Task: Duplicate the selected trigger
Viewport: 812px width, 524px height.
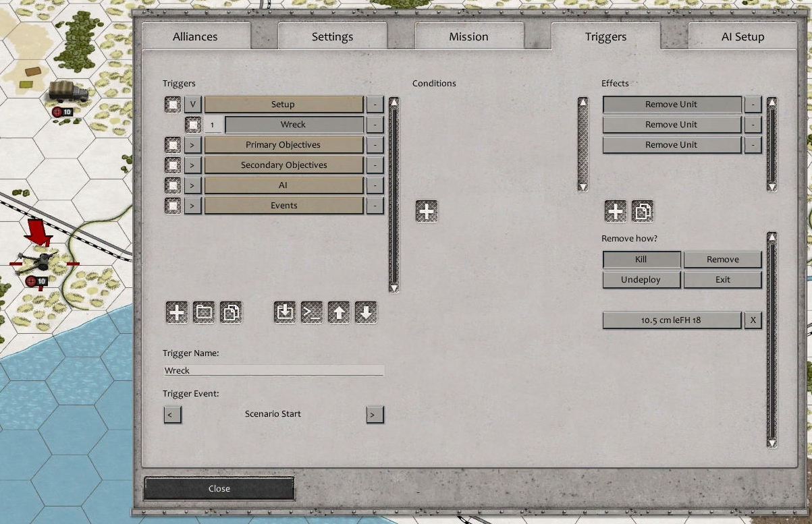Action: [x=231, y=312]
